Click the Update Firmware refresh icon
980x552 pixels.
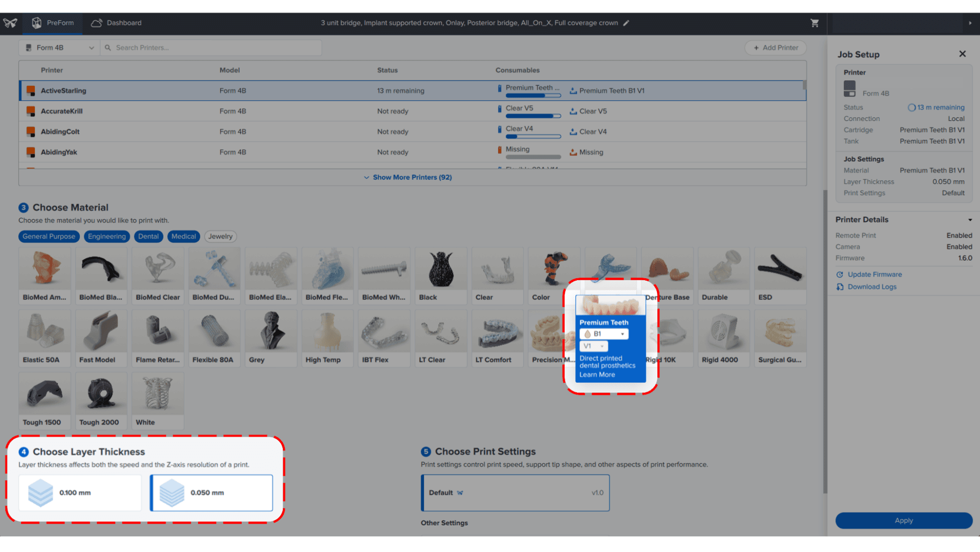click(840, 274)
